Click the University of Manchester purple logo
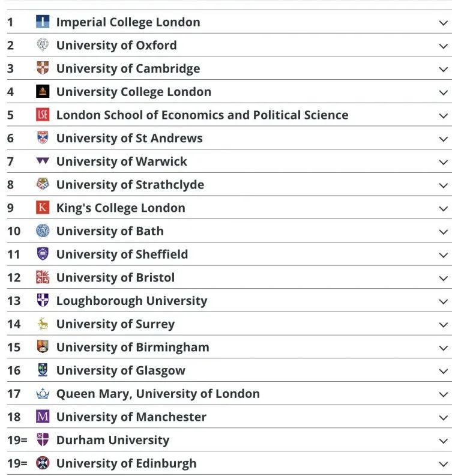 pos(43,417)
